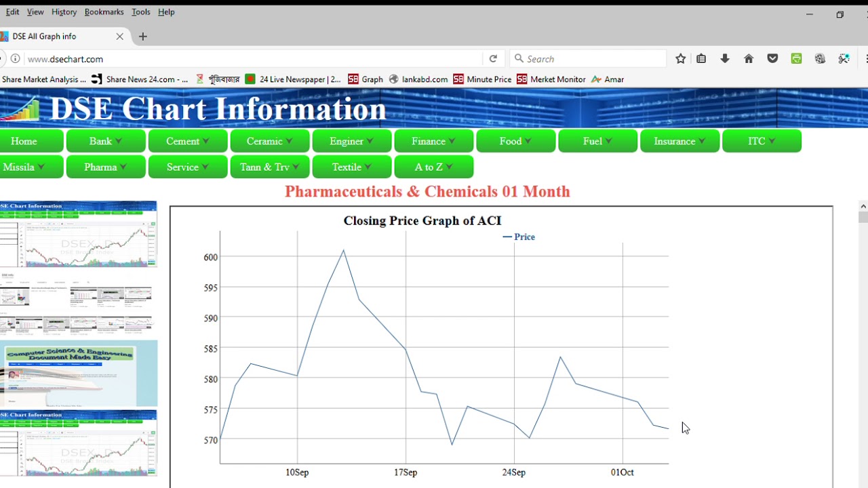Bookmark this page with the star icon
The image size is (868, 488).
click(680, 59)
